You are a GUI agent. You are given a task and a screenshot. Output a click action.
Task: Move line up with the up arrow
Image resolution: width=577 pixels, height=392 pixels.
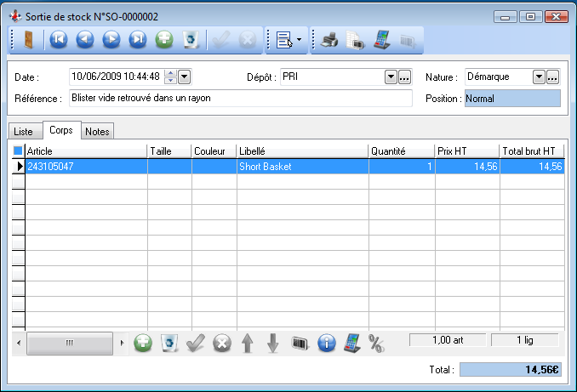(247, 343)
